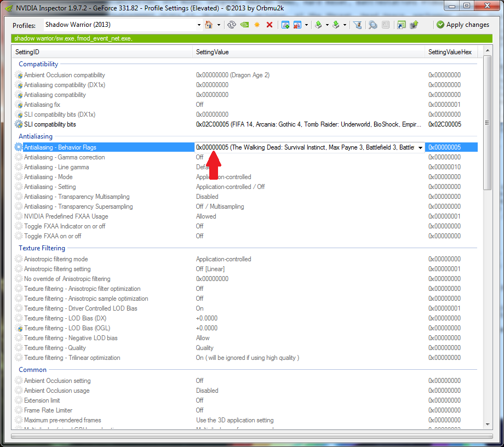Viewport: 504px width, 447px height.
Task: Click the Create shortcut window icon
Action: click(401, 25)
